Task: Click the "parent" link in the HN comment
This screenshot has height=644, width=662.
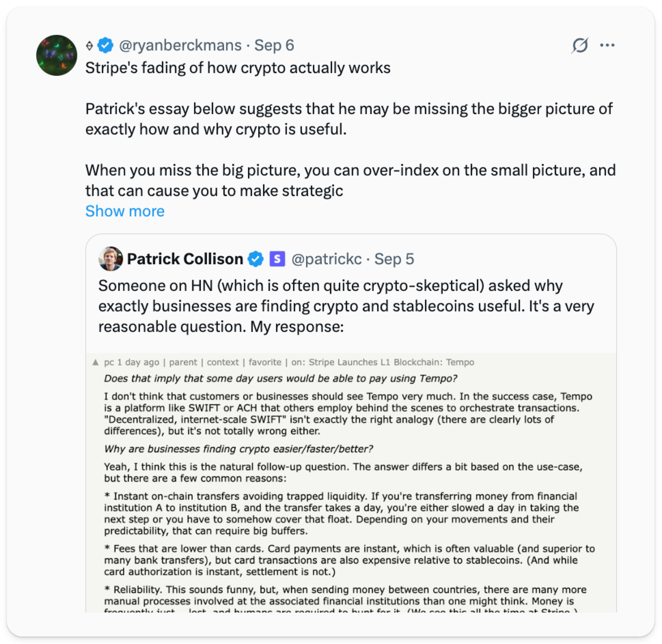Action: click(x=183, y=362)
